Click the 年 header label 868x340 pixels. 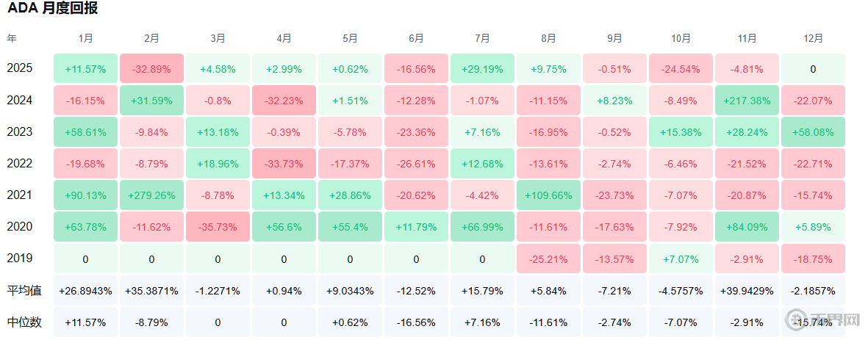[x=12, y=38]
